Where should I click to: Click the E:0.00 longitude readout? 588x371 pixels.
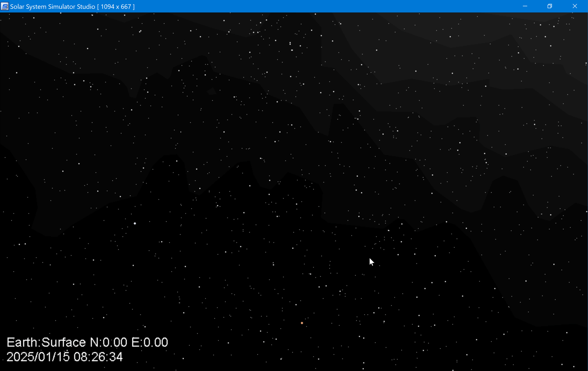click(x=150, y=342)
